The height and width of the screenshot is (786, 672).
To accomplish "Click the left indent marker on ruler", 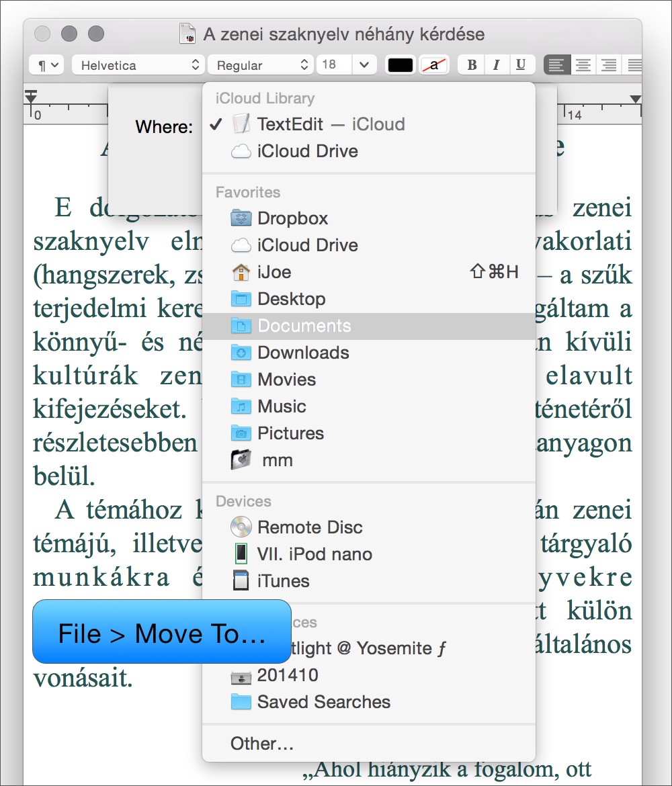I will pyautogui.click(x=31, y=97).
